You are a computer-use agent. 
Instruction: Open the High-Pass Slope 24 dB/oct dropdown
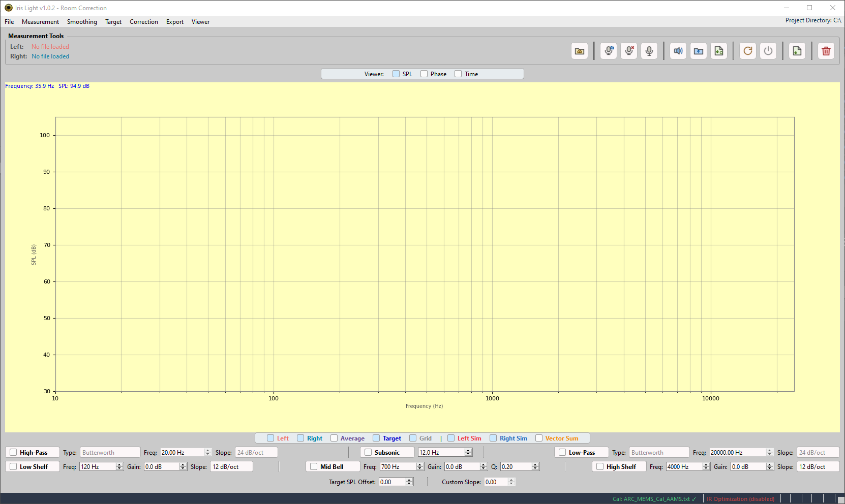pos(256,452)
